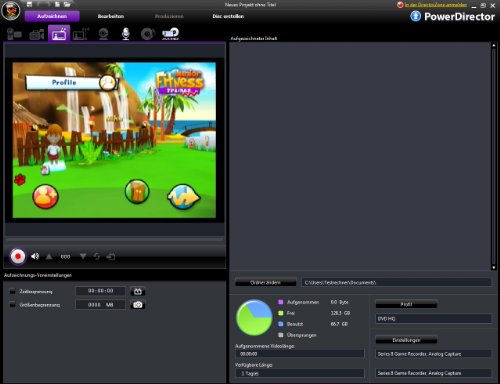Select the webcam capture source icon

(103, 34)
